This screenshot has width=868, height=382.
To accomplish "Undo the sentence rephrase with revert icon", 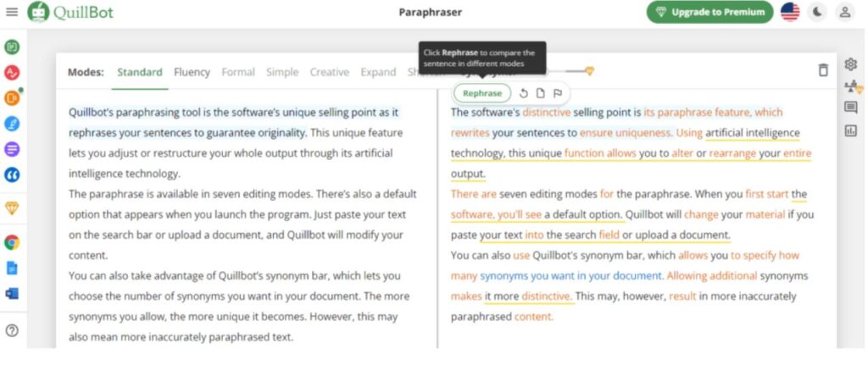I will [x=523, y=93].
